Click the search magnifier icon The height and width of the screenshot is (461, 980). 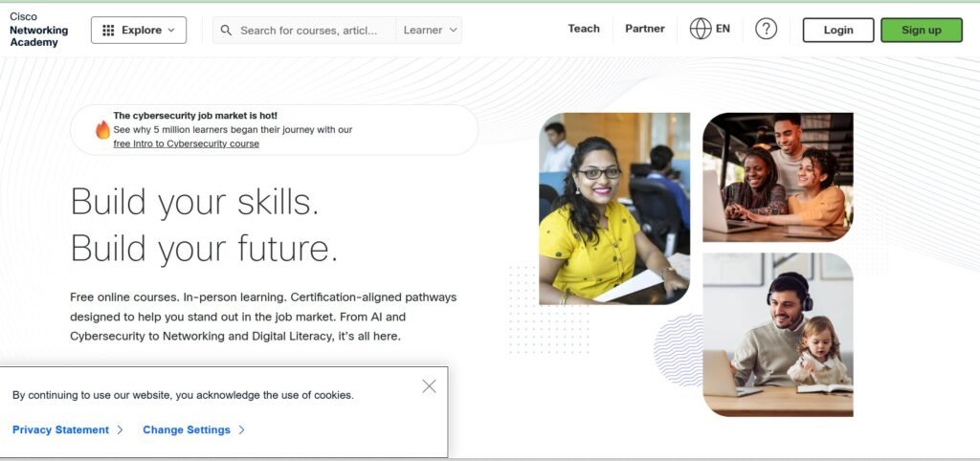click(226, 30)
